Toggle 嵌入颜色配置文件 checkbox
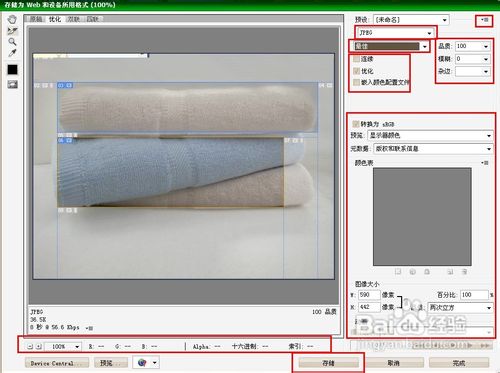500x373 pixels. (356, 82)
